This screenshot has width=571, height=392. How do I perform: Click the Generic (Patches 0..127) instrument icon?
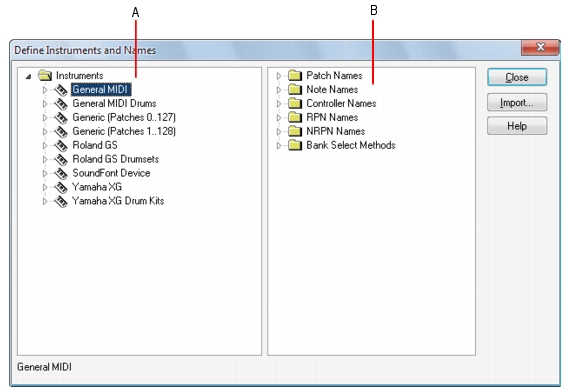pyautogui.click(x=61, y=118)
